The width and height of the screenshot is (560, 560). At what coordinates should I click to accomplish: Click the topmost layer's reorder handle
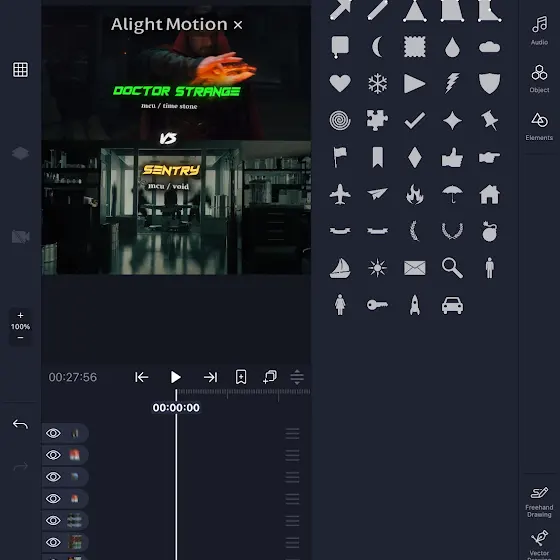point(292,433)
